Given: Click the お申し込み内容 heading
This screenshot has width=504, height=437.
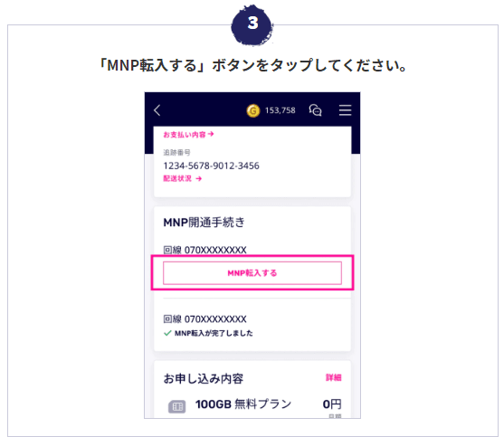Looking at the screenshot, I should (x=204, y=378).
